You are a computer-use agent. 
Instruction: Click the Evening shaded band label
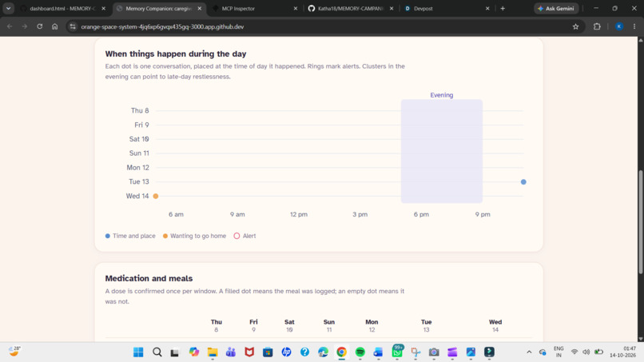(442, 95)
